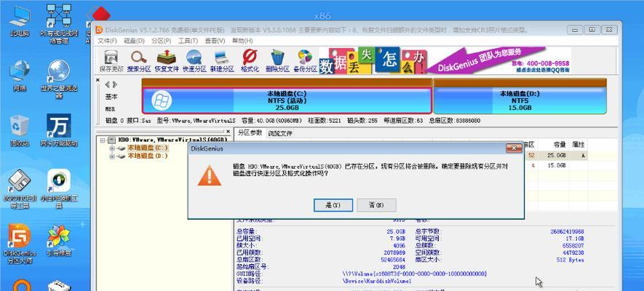Open the 分区(P) menu

click(161, 41)
